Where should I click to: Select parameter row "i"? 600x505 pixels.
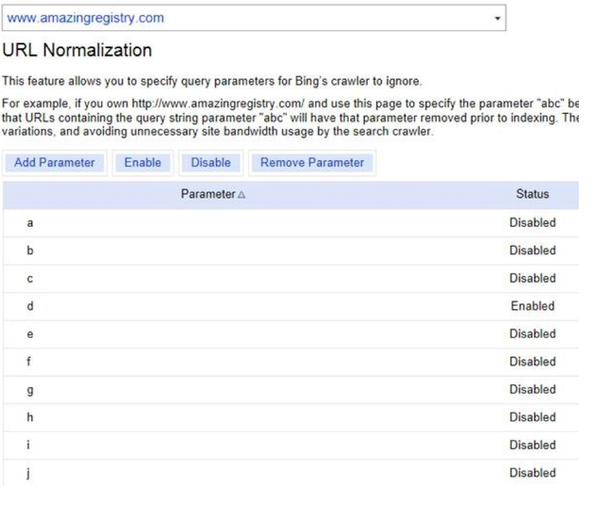(291, 445)
